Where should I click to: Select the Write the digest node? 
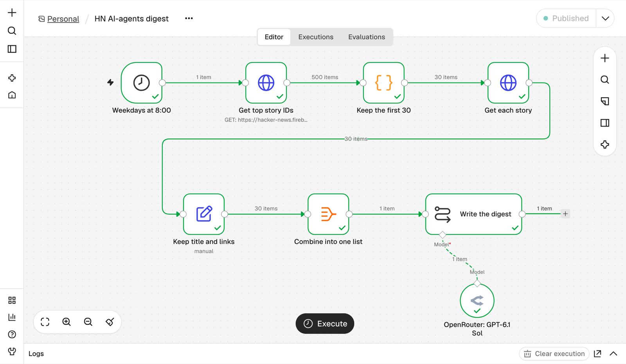pyautogui.click(x=474, y=214)
